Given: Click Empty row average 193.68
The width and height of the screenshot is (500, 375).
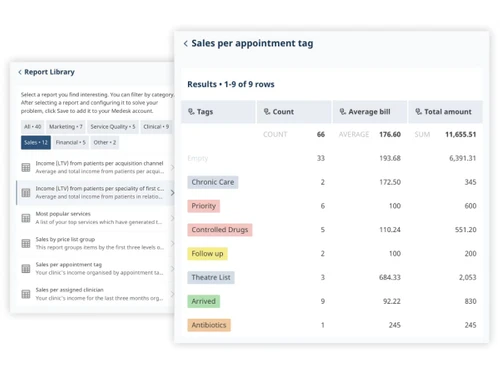Looking at the screenshot, I should click(390, 158).
